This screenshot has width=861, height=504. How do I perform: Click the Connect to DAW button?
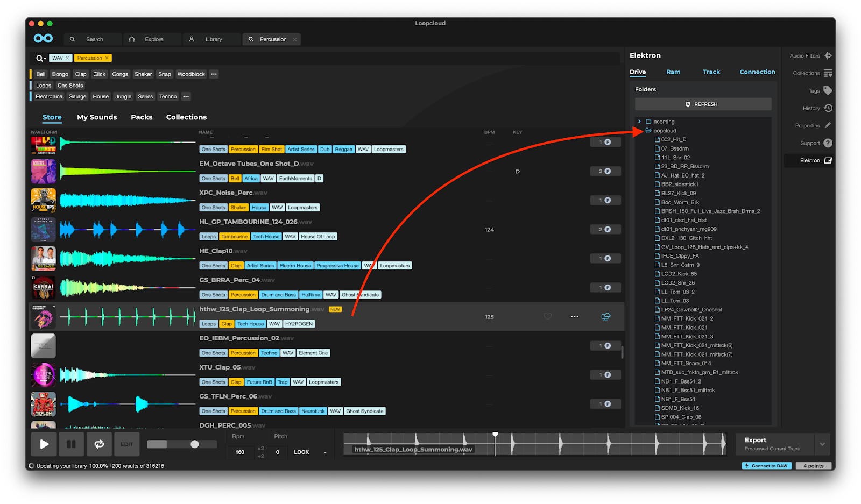pyautogui.click(x=767, y=466)
